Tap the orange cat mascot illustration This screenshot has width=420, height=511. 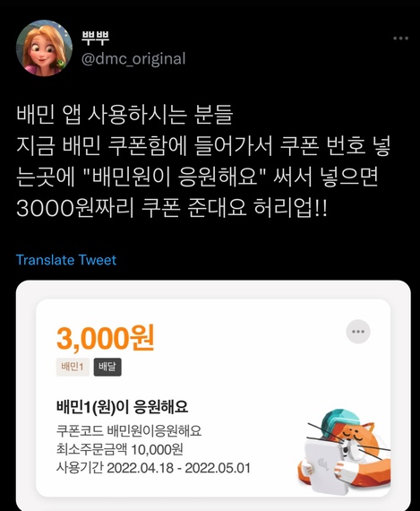click(x=345, y=452)
